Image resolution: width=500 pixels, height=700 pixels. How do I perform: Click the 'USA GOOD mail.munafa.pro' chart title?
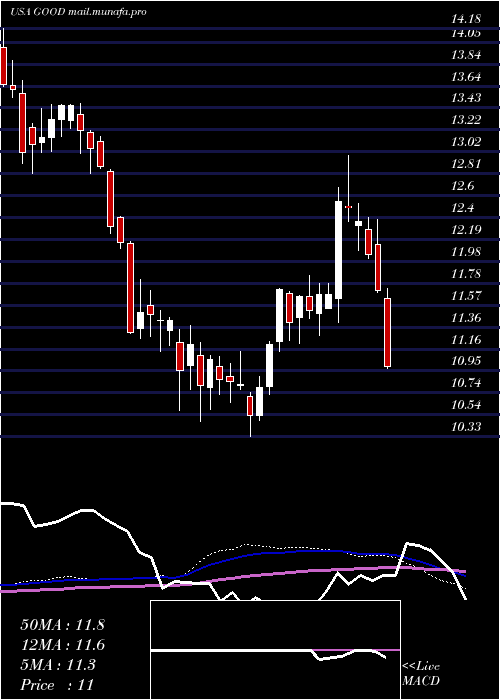[79, 12]
